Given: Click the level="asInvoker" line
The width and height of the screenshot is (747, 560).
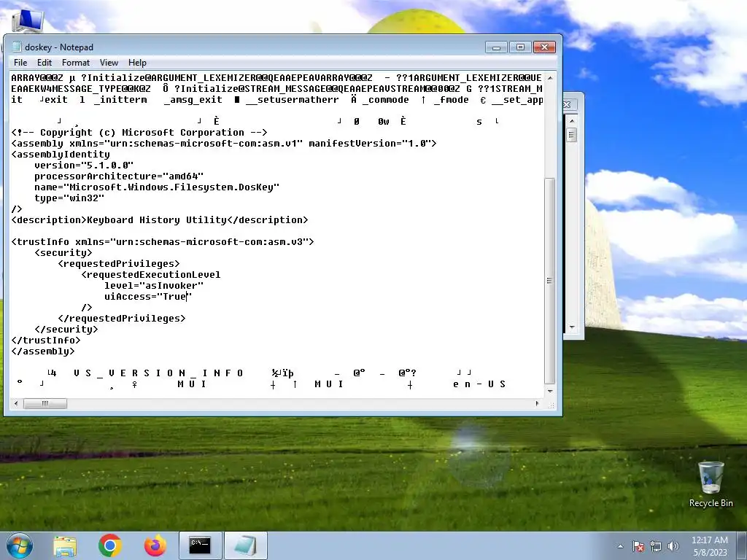Looking at the screenshot, I should pos(154,286).
